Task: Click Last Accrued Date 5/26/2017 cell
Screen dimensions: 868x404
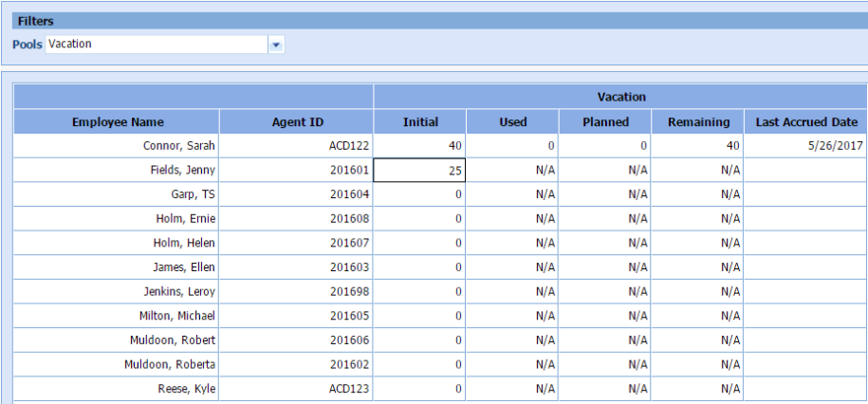Action: pyautogui.click(x=806, y=146)
